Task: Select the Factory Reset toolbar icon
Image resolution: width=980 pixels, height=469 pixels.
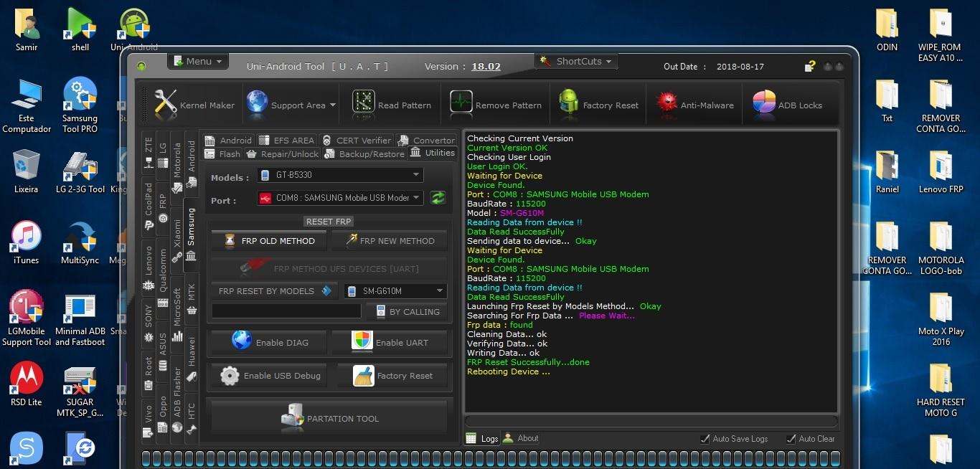Action: (599, 105)
